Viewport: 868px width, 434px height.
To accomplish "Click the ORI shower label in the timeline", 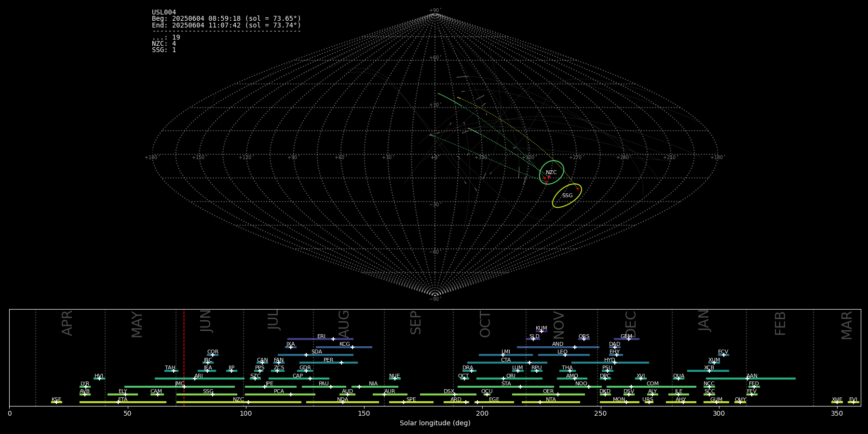I will [x=511, y=376].
